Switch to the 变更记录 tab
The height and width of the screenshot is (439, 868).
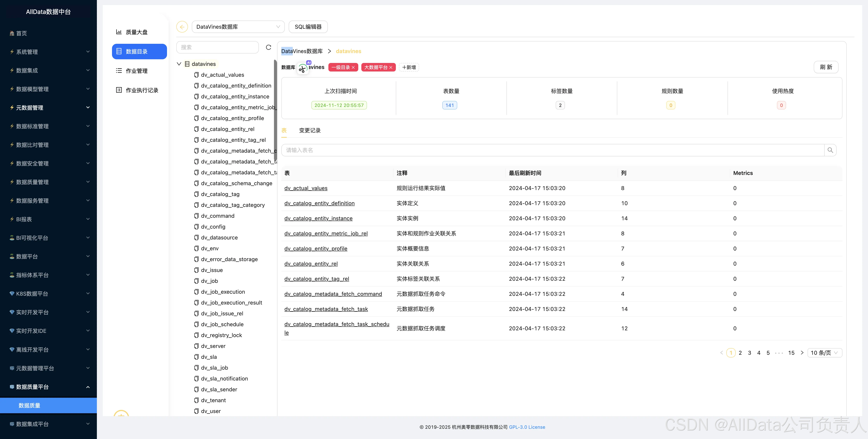310,130
